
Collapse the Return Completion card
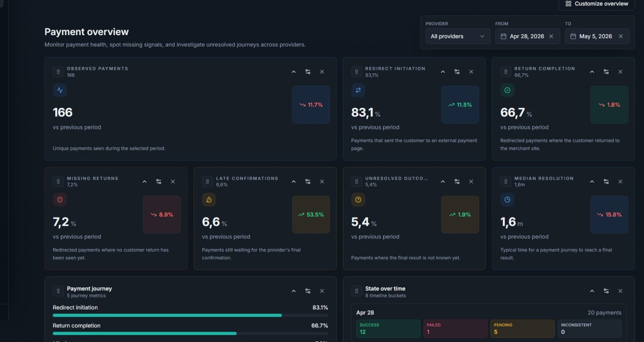[592, 72]
